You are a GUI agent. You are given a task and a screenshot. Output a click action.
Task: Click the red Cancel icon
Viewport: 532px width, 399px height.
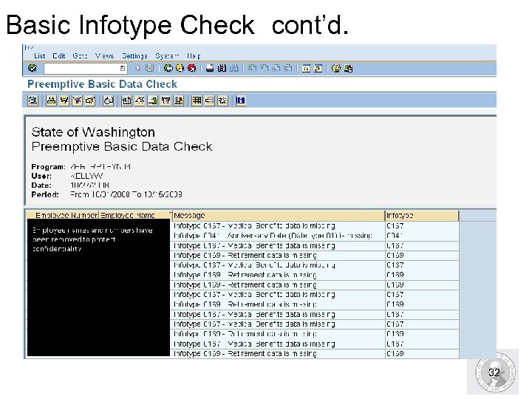[191, 68]
